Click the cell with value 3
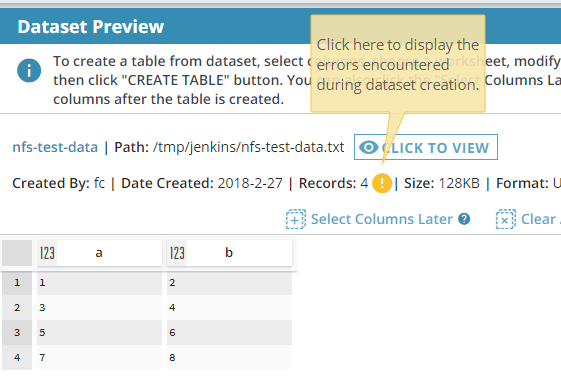Screen dimensions: 561x381 click(x=99, y=308)
